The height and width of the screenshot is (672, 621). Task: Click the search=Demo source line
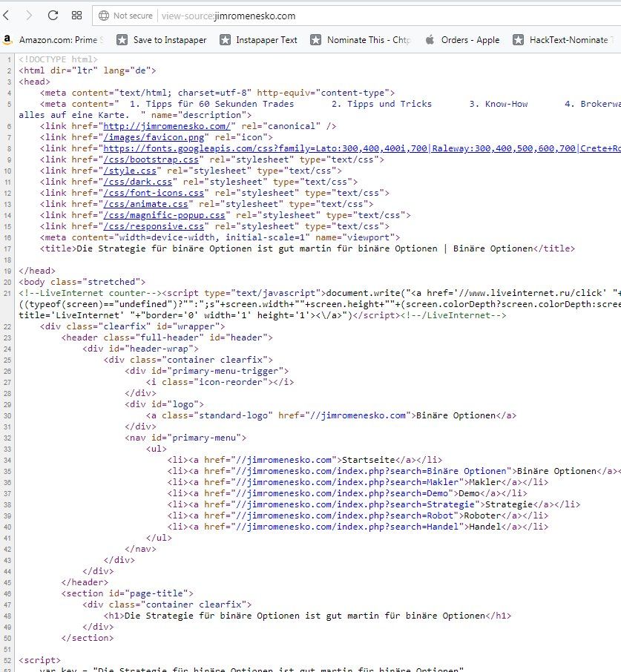347,494
